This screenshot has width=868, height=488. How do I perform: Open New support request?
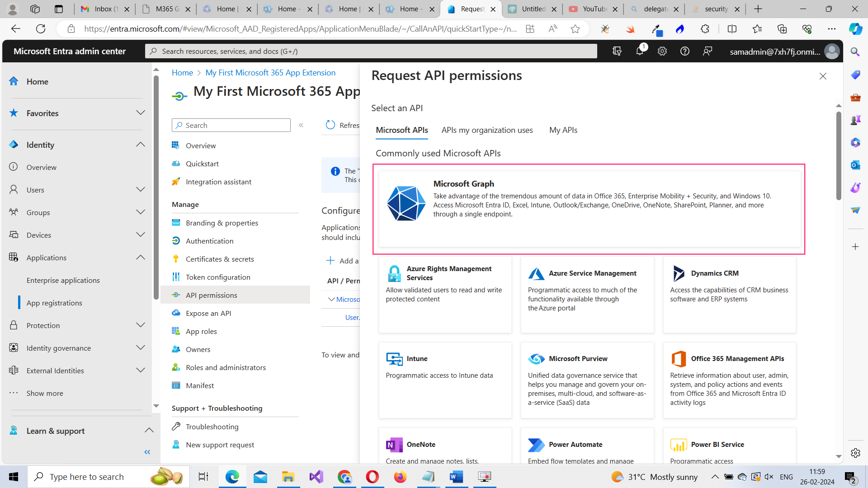pos(220,445)
